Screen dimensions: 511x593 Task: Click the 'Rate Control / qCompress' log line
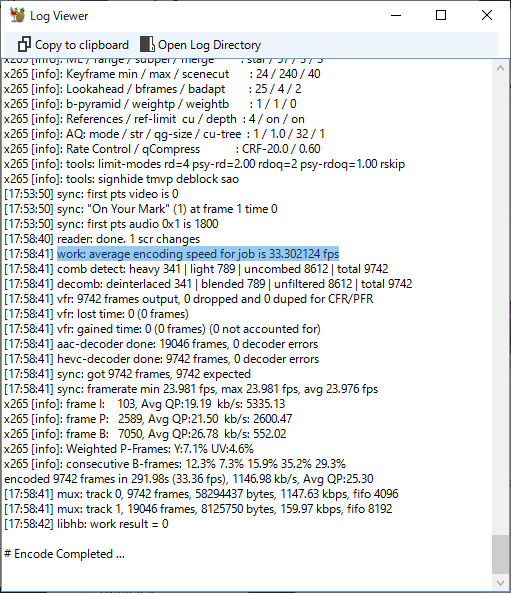162,149
